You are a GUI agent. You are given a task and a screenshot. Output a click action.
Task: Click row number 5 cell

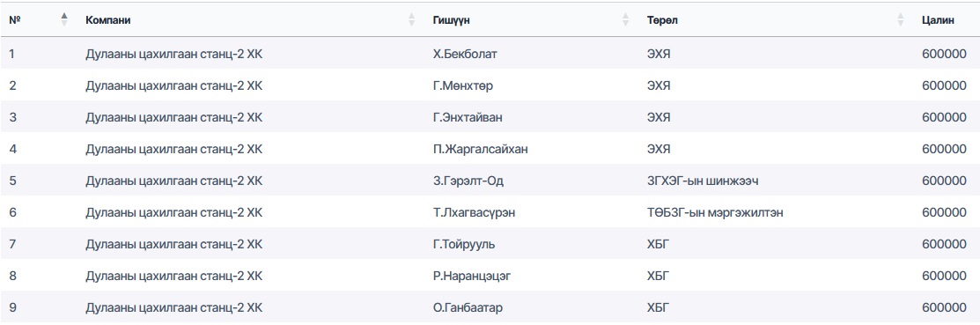[x=12, y=181]
